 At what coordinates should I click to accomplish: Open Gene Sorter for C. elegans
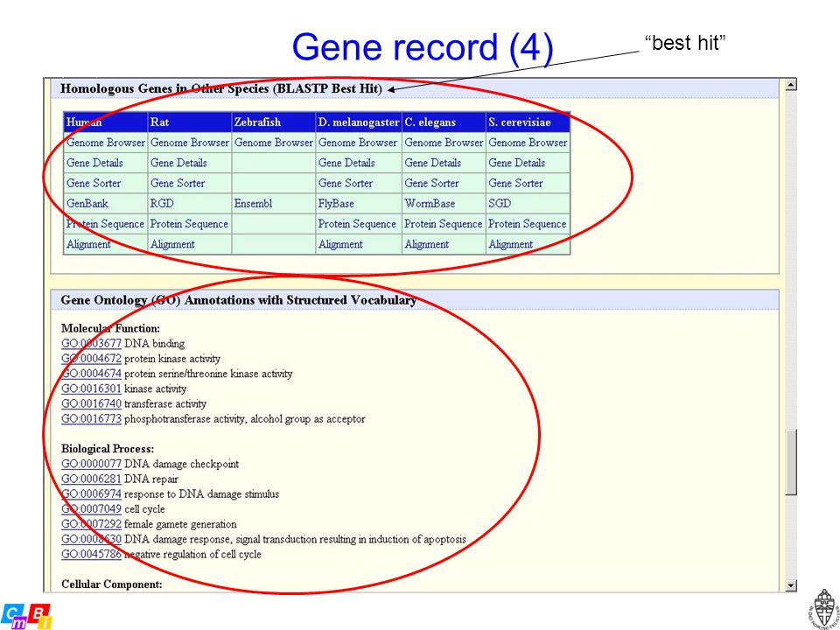tap(431, 183)
